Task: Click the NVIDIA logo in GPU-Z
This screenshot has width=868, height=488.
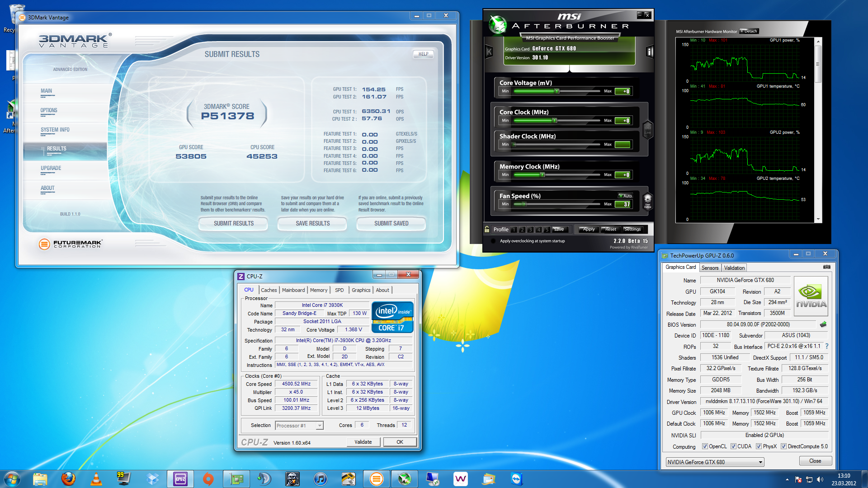Action: [811, 296]
